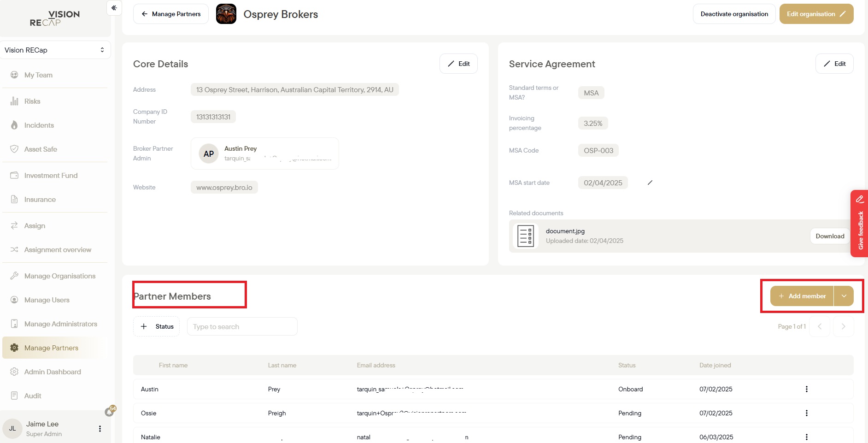Click the Asset Safe shield icon
Screen dimensions: 868x443
point(14,149)
